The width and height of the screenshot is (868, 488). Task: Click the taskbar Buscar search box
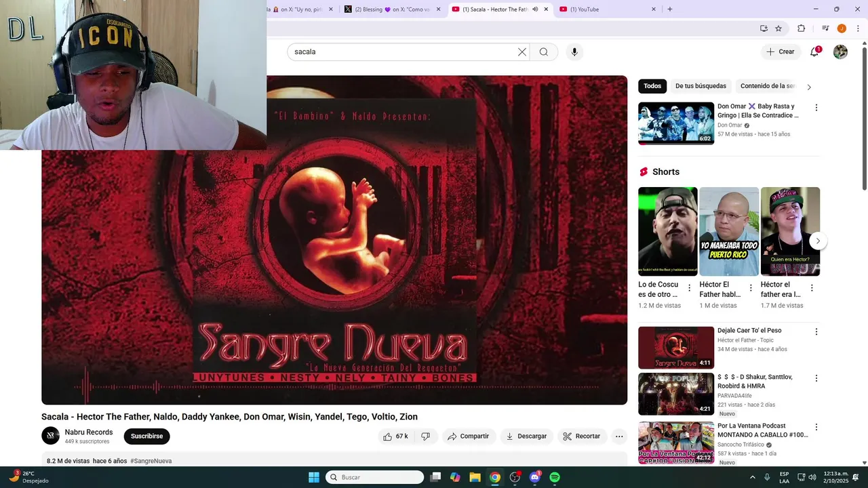374,477
